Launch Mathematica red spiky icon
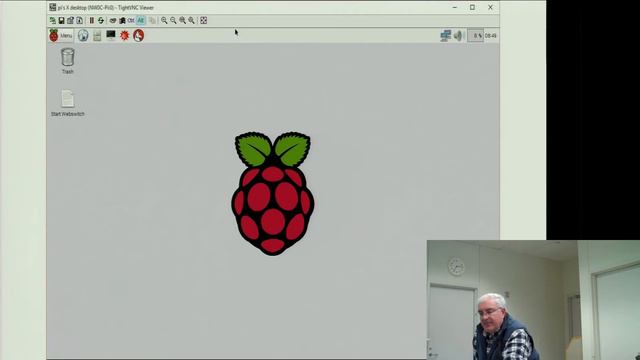This screenshot has width=640, height=360. (124, 36)
